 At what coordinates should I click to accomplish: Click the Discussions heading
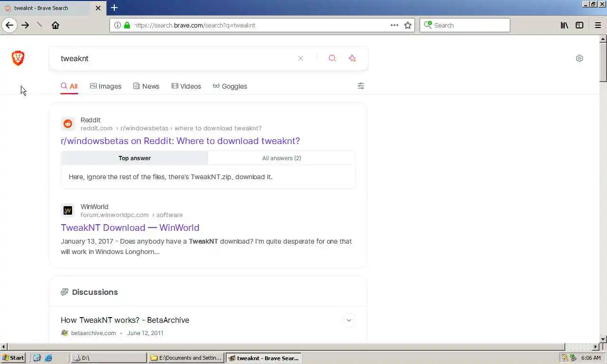[95, 292]
